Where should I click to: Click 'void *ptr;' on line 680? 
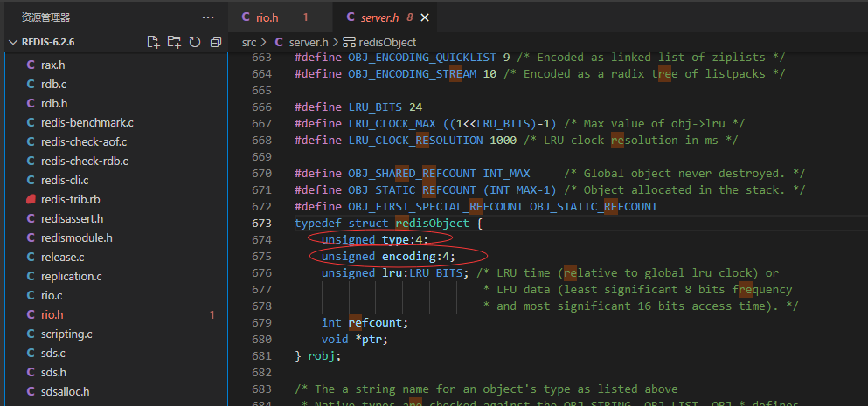click(355, 340)
